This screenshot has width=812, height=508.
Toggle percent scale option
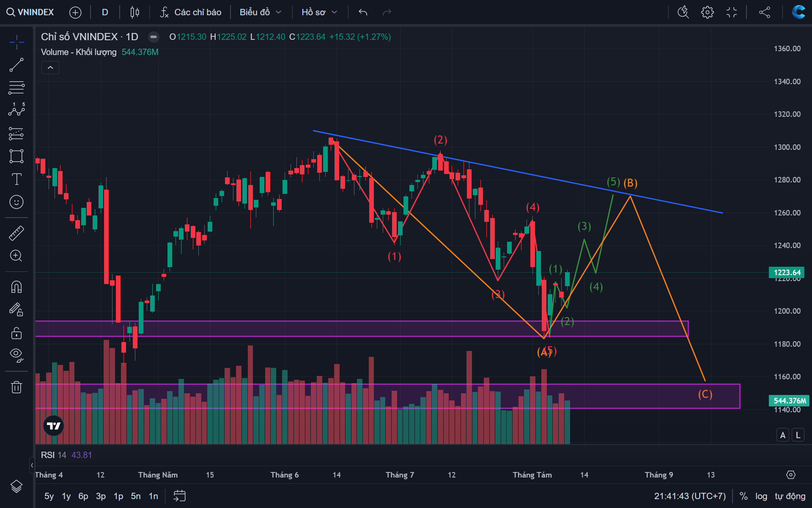point(743,496)
